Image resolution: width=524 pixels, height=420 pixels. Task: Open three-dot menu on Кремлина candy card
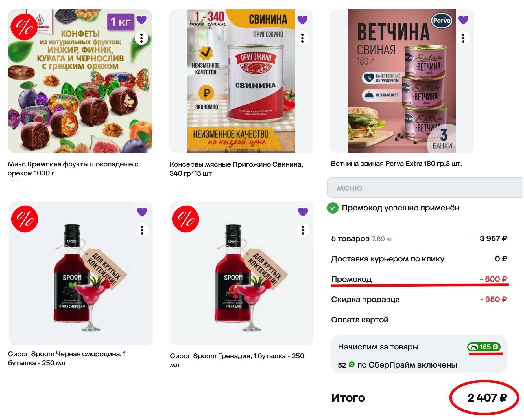pos(141,38)
